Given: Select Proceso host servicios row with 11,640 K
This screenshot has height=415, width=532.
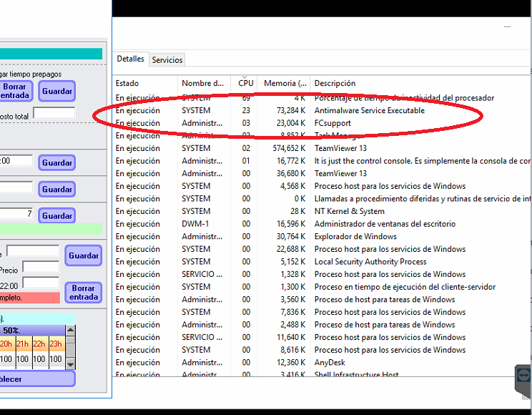Looking at the screenshot, I should (322, 337).
